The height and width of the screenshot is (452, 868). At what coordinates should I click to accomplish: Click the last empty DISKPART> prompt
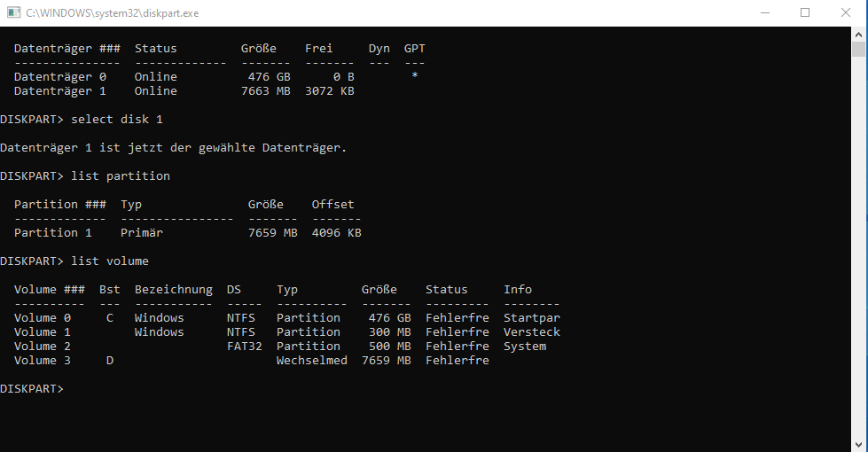pos(32,389)
